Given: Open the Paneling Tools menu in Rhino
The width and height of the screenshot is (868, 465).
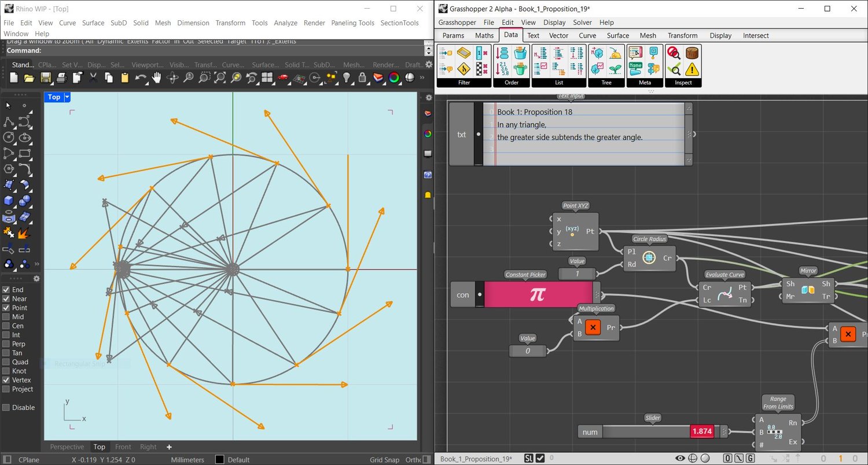Looking at the screenshot, I should [x=352, y=23].
